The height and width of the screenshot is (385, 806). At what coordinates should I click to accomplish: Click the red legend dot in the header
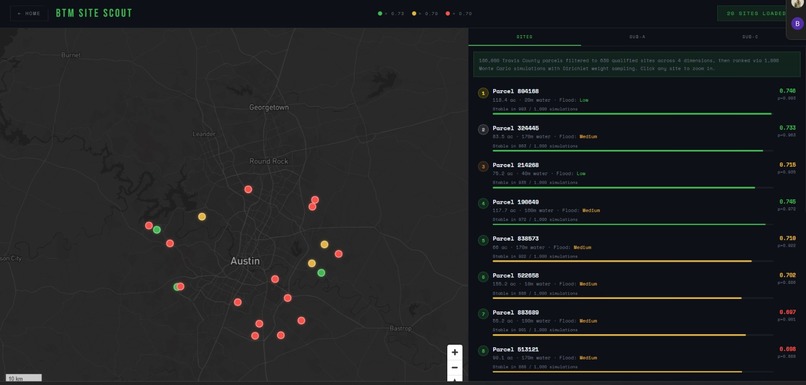448,13
